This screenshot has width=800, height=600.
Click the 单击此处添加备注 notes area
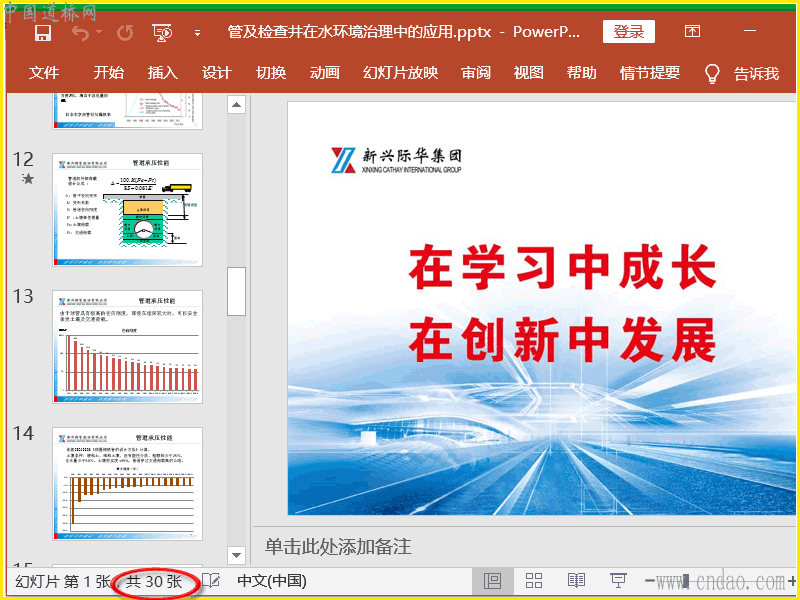click(x=338, y=546)
